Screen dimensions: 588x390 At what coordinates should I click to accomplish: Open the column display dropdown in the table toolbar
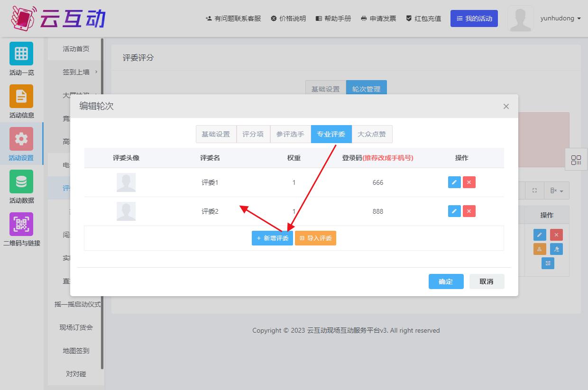(x=556, y=191)
